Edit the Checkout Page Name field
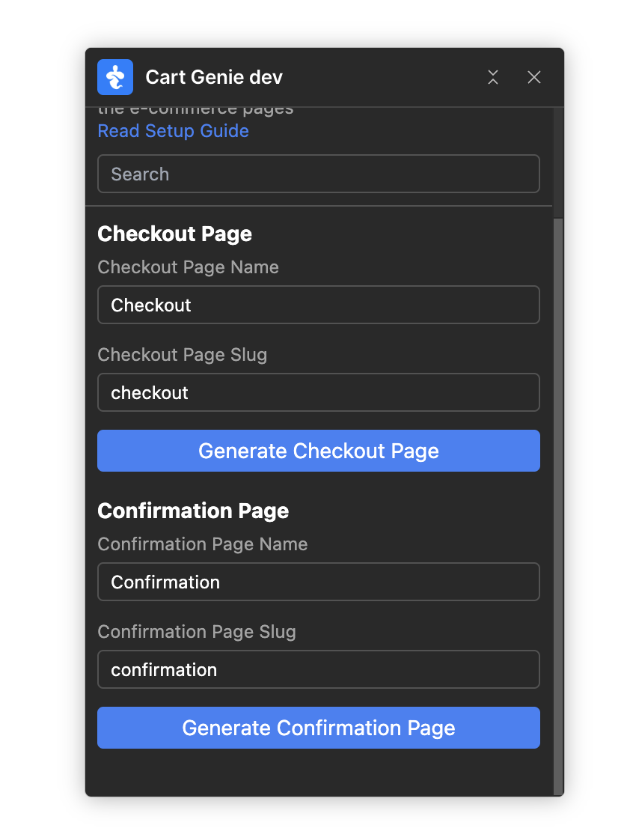624x840 pixels. (319, 305)
